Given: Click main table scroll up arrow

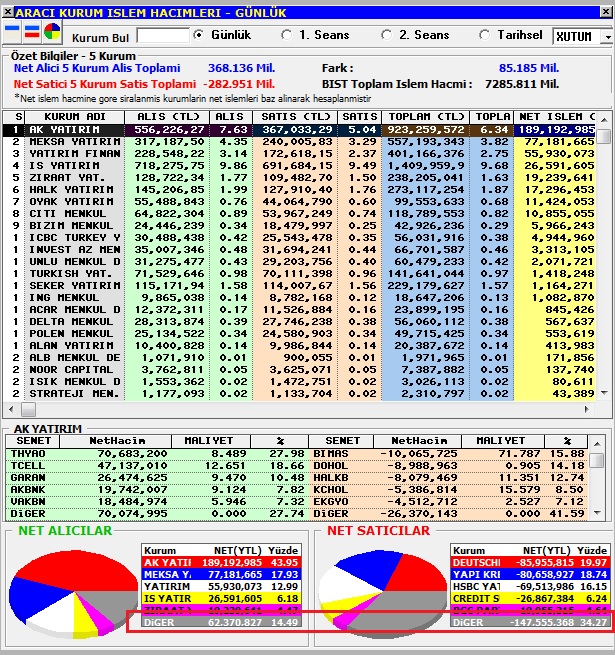Looking at the screenshot, I should click(x=604, y=120).
